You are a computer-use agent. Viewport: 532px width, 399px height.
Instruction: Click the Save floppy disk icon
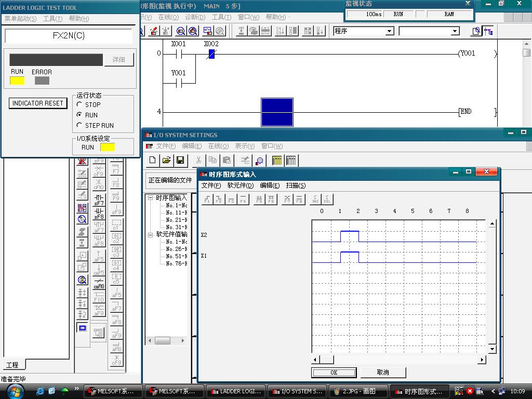coord(180,161)
